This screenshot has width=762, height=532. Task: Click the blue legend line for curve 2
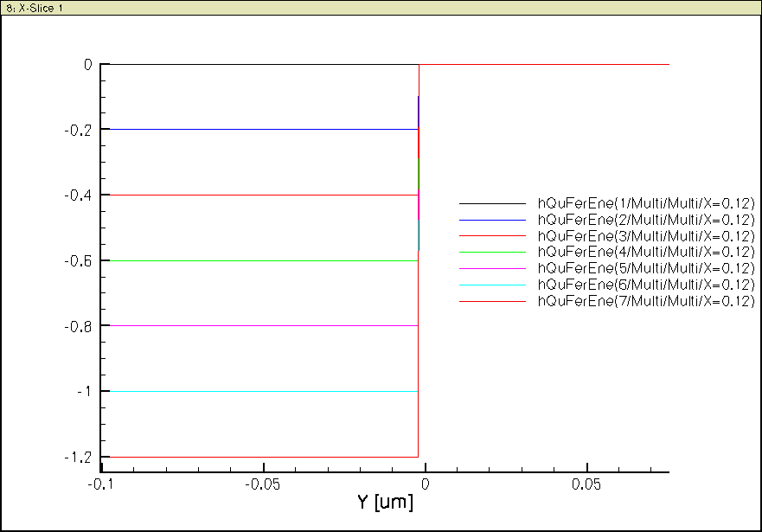pos(492,220)
